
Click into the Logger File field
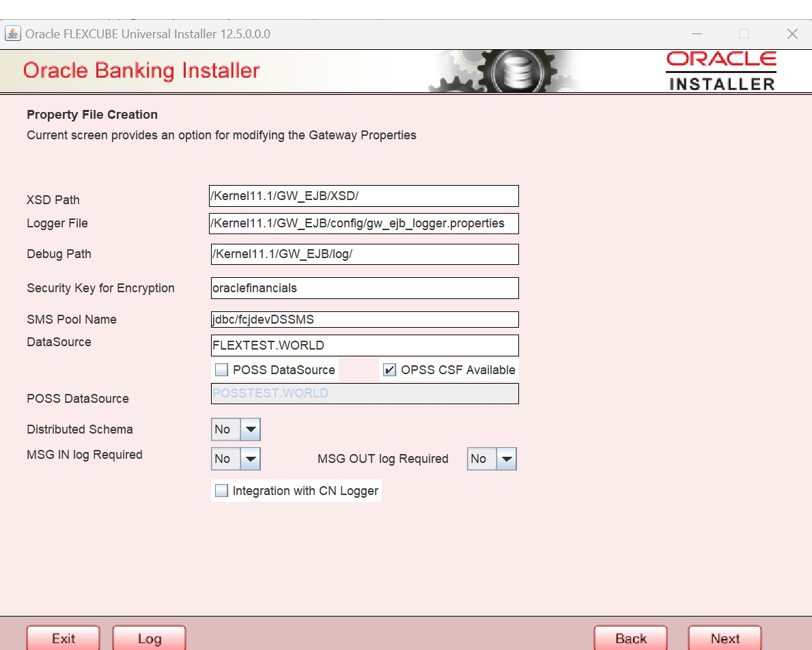click(x=364, y=223)
